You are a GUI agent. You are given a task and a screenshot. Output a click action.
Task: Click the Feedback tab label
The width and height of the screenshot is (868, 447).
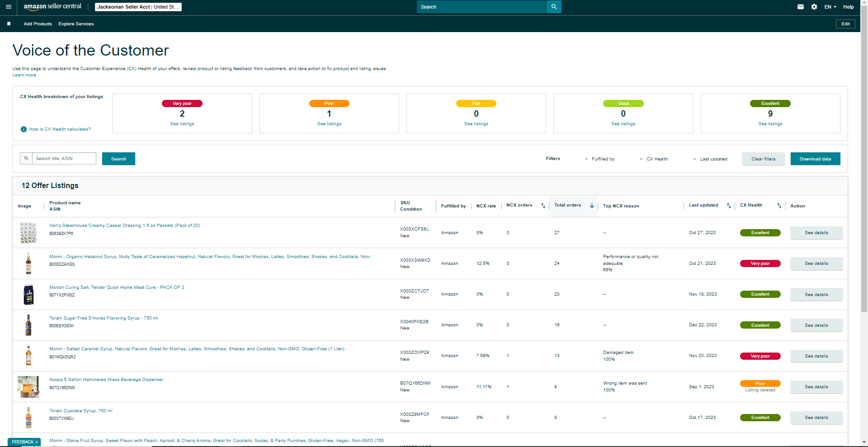click(23, 442)
